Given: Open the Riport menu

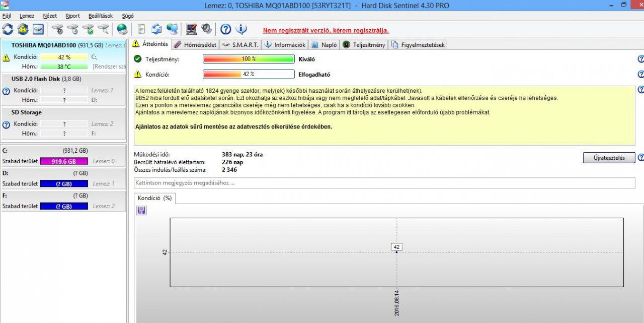Looking at the screenshot, I should [x=73, y=16].
